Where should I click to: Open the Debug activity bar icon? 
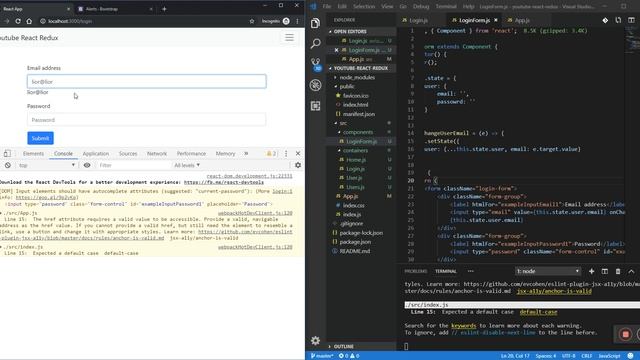[315, 85]
